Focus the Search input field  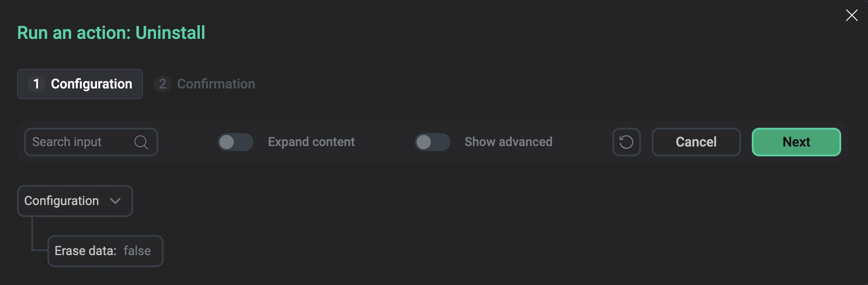click(80, 142)
